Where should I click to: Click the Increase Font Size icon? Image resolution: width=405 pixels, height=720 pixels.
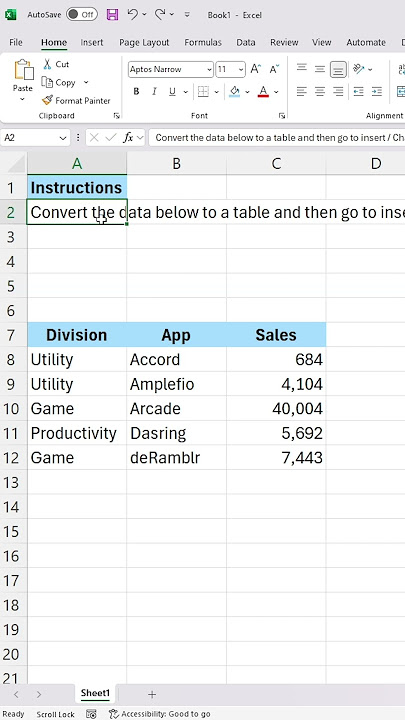[x=255, y=69]
